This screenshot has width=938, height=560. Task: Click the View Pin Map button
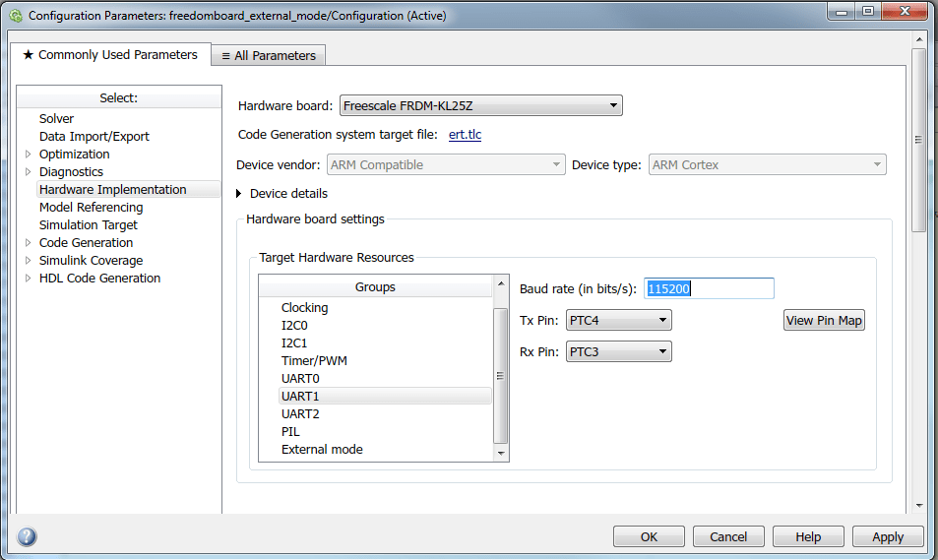[824, 320]
